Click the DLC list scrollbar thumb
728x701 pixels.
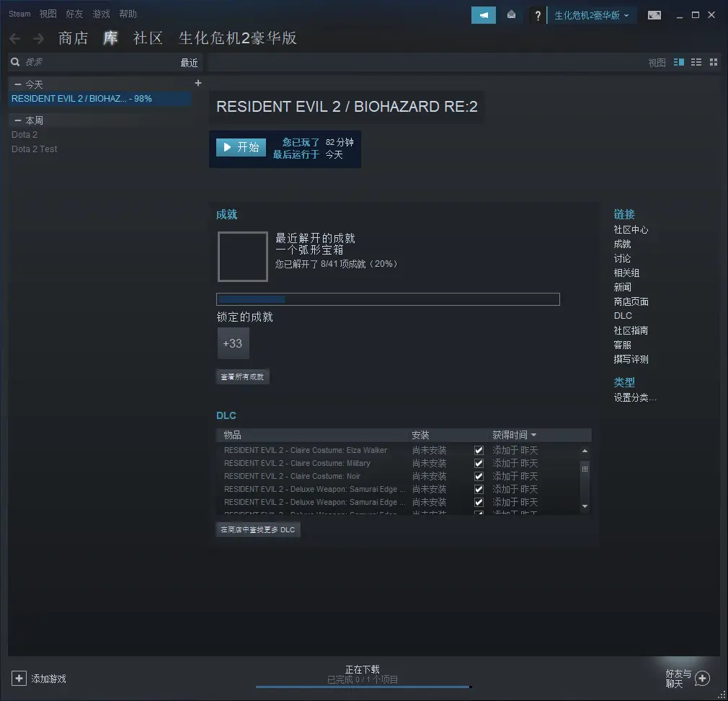point(585,469)
